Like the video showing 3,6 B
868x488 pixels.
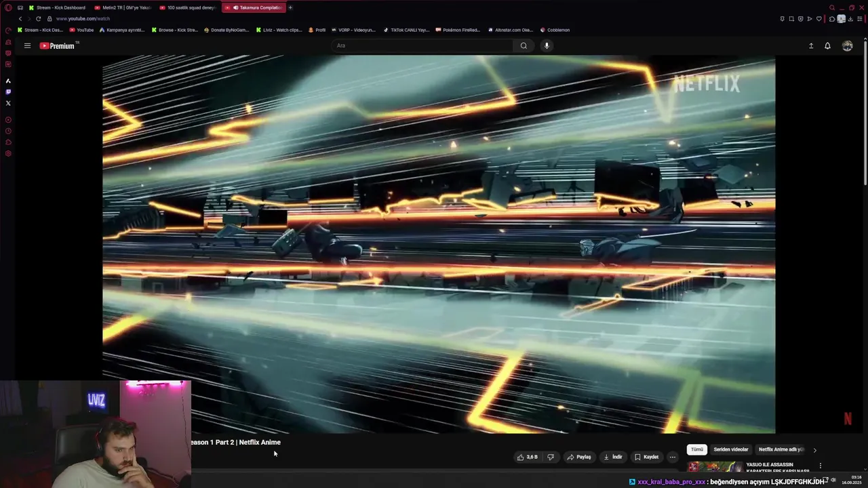pyautogui.click(x=528, y=457)
